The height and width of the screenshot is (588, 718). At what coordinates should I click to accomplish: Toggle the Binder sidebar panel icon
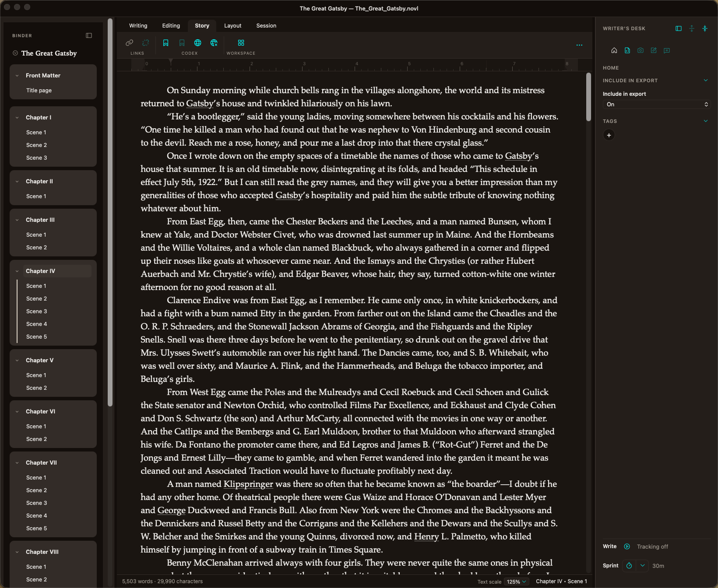pos(89,35)
